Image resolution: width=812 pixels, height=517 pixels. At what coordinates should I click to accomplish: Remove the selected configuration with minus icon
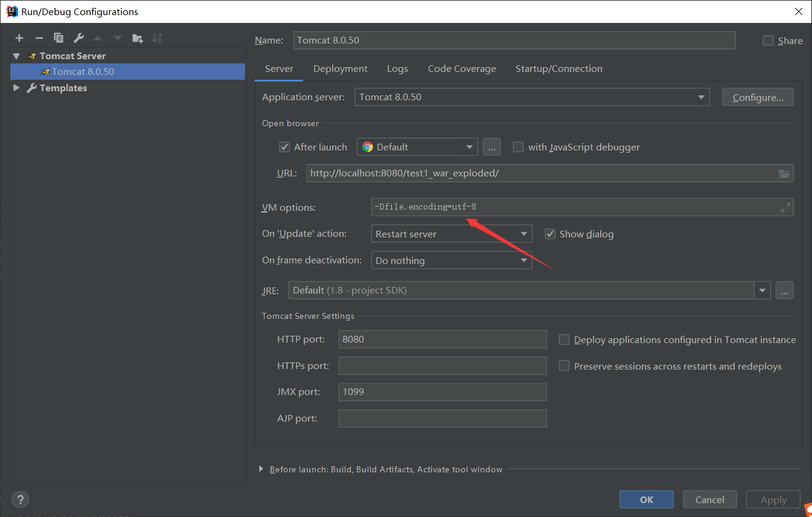(x=39, y=38)
